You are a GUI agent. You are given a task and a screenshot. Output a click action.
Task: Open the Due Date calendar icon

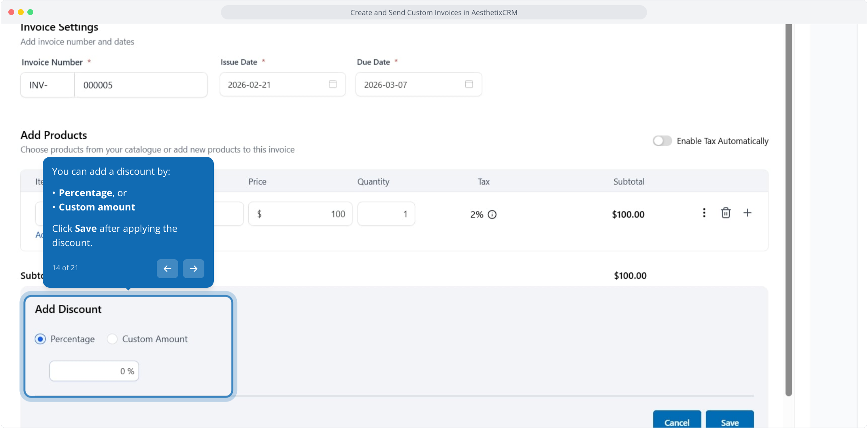469,84
